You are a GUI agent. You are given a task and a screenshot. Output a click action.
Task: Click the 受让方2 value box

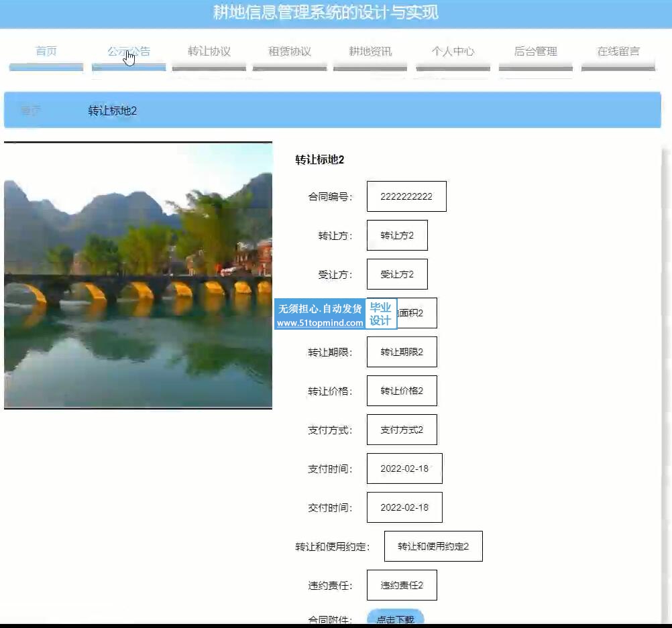click(397, 274)
